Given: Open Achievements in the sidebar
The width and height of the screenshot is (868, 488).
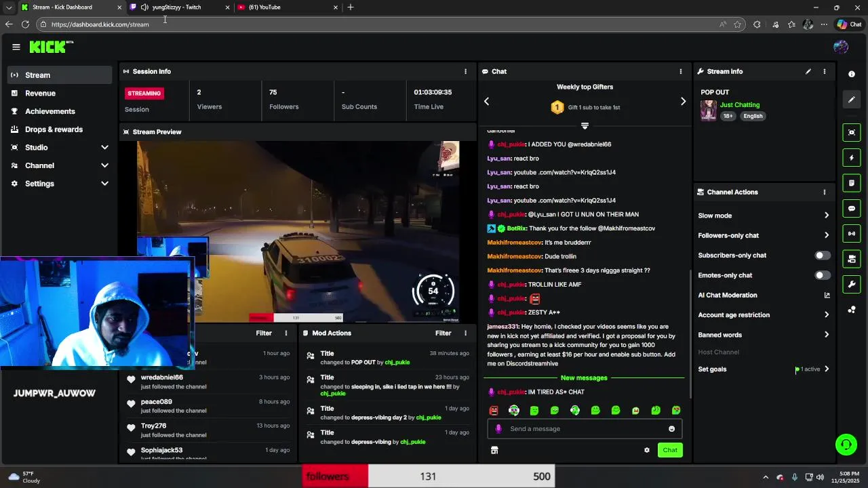Looking at the screenshot, I should click(x=60, y=111).
